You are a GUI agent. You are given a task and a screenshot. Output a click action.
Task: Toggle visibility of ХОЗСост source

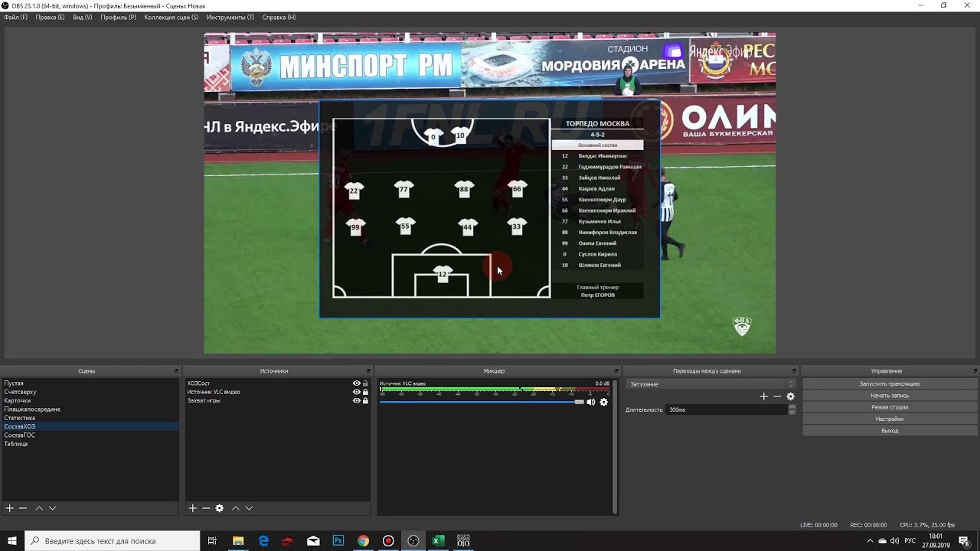tap(357, 383)
